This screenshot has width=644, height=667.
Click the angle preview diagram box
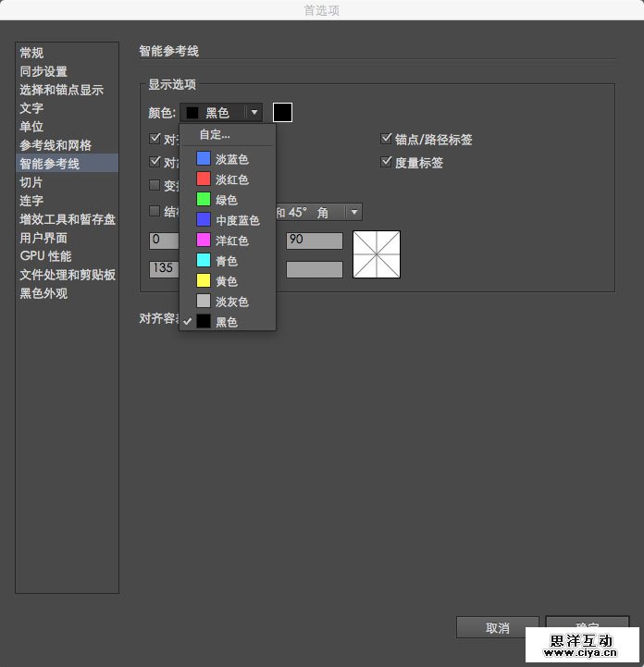pos(377,254)
